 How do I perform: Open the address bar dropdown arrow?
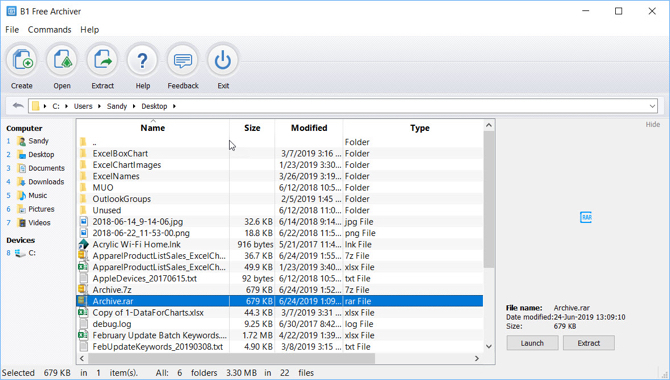click(x=652, y=106)
